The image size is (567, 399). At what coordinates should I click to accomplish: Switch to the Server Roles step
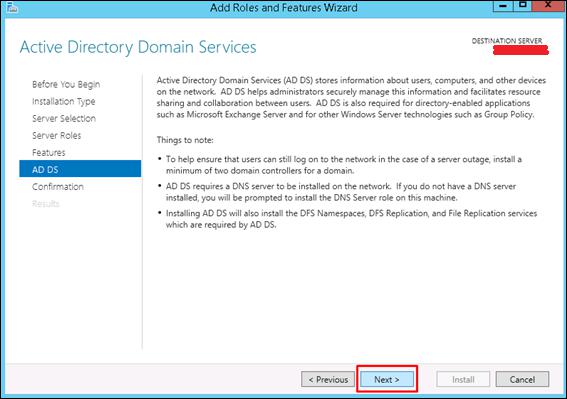[57, 135]
